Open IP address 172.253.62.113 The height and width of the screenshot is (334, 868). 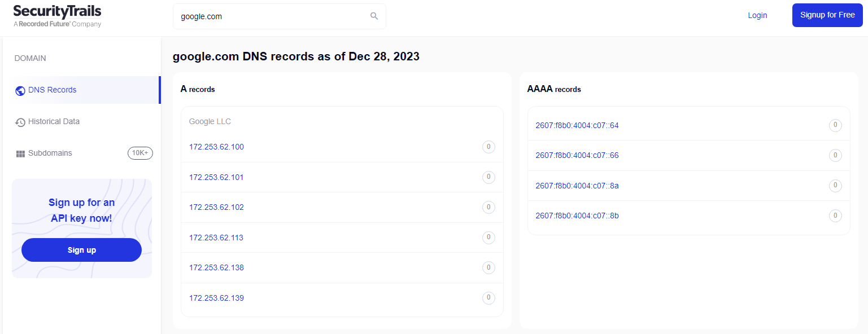pyautogui.click(x=216, y=238)
